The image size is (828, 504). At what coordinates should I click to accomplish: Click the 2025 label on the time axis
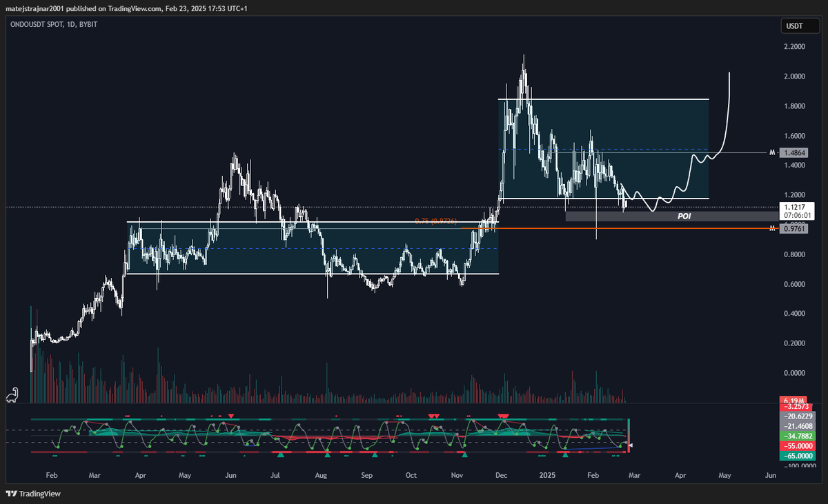[x=548, y=476]
